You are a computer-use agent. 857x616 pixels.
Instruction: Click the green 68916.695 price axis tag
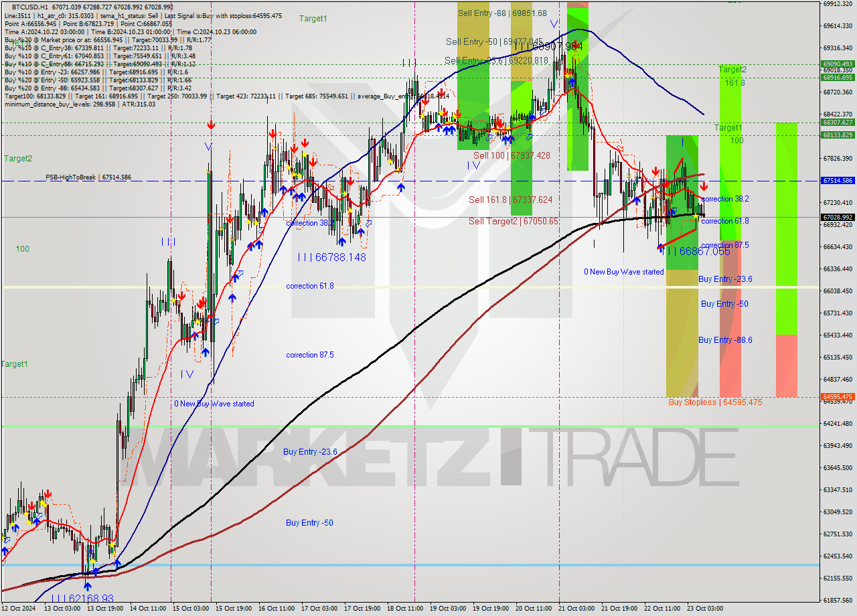(x=838, y=77)
